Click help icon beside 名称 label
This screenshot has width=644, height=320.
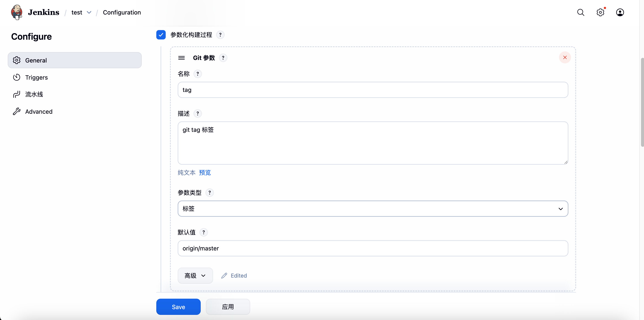(x=198, y=74)
